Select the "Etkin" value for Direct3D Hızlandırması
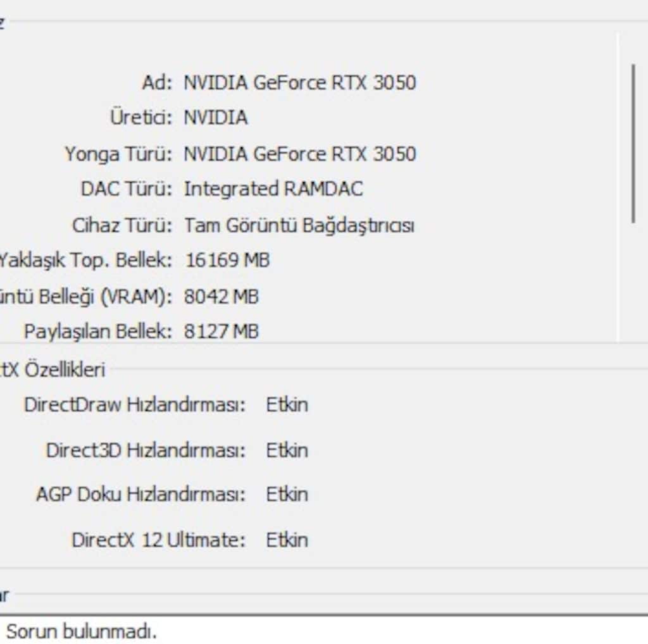 [287, 450]
